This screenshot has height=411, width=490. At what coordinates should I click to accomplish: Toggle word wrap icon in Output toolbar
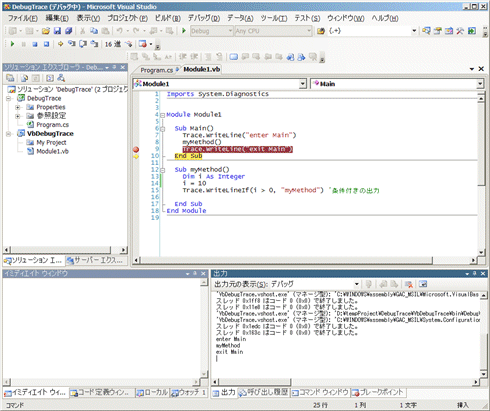tap(423, 284)
